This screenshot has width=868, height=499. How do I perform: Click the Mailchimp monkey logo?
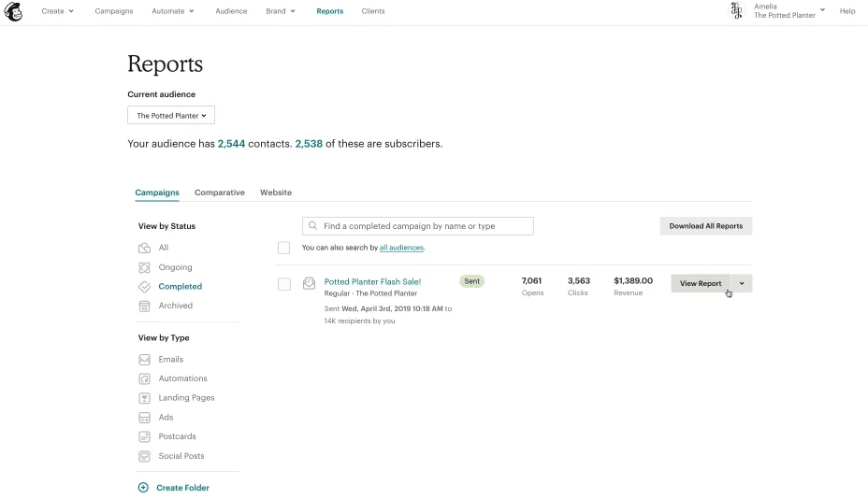(x=14, y=11)
